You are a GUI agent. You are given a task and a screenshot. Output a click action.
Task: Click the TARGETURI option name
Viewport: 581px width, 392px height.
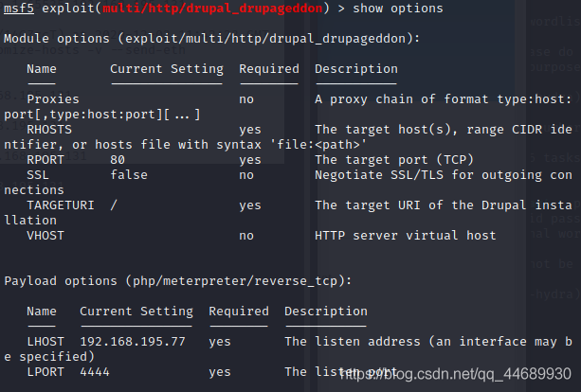pyautogui.click(x=61, y=205)
